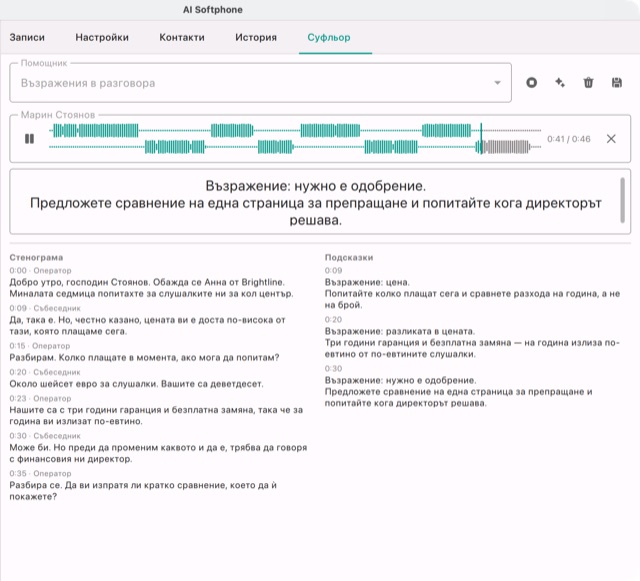The image size is (640, 581).
Task: Click the 0:41 / 0:46 time display
Action: 569,139
